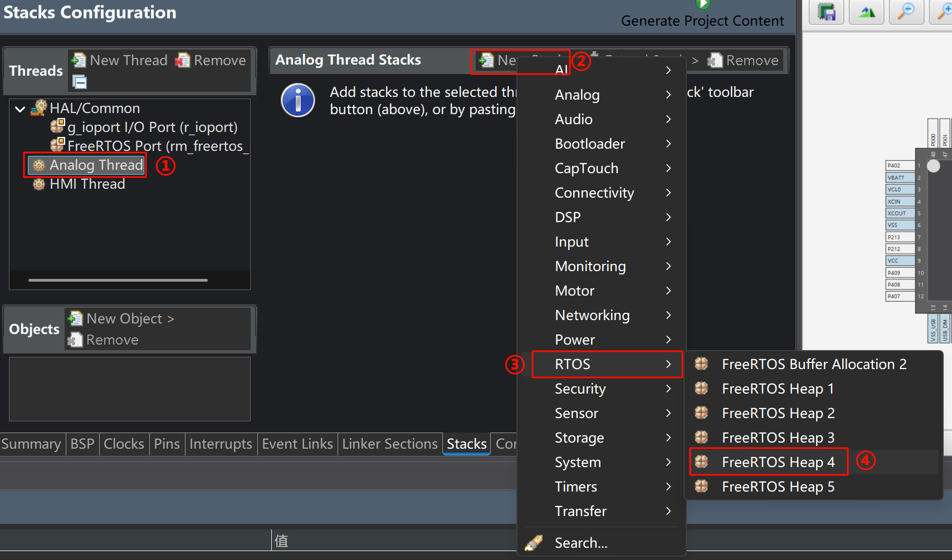Click the New Thread icon
The height and width of the screenshot is (560, 952).
pos(79,60)
